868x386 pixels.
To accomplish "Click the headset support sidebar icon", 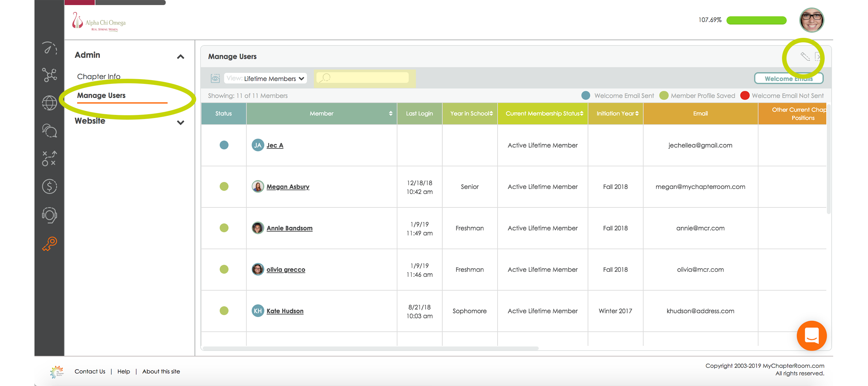I will (49, 215).
